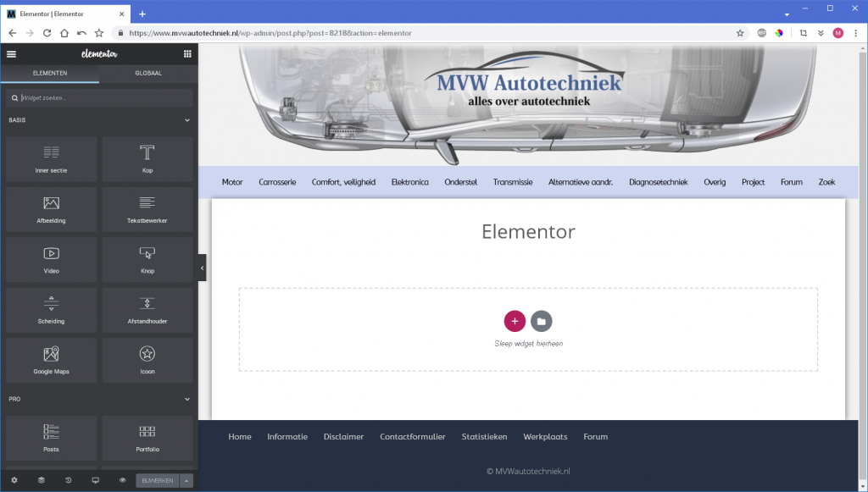Open responsive mode monitor icon

click(95, 480)
